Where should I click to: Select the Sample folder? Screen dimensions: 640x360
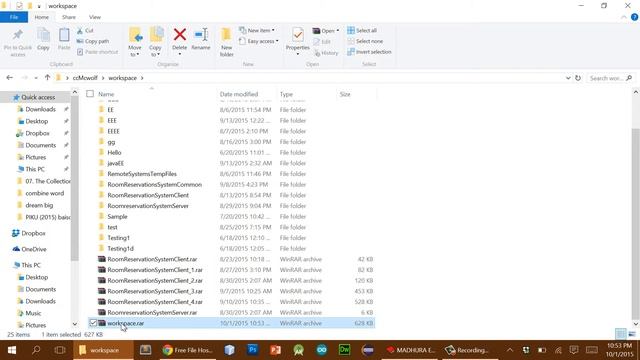pyautogui.click(x=117, y=216)
